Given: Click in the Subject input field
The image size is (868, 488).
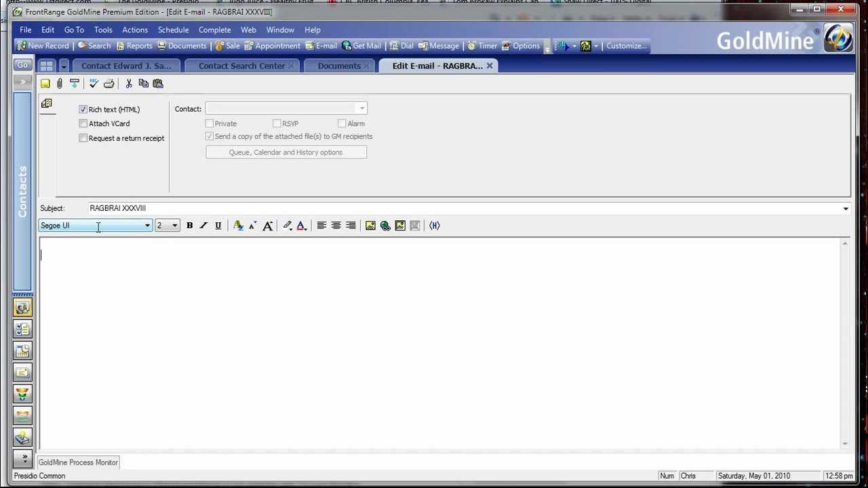Looking at the screenshot, I should point(464,209).
